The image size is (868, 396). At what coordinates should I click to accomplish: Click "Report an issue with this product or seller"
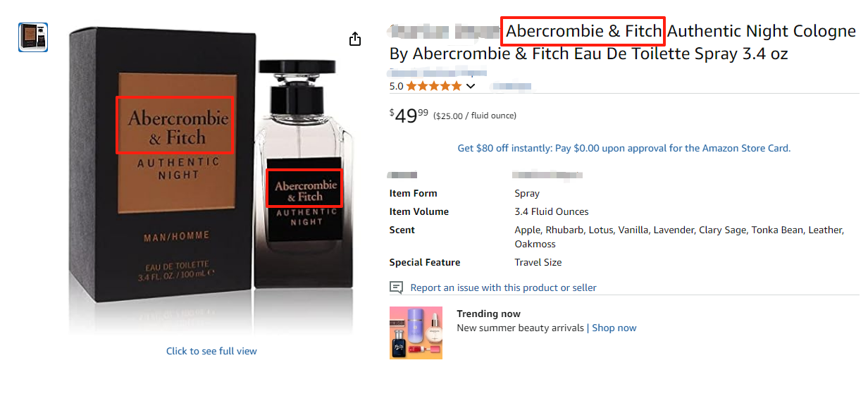(503, 287)
